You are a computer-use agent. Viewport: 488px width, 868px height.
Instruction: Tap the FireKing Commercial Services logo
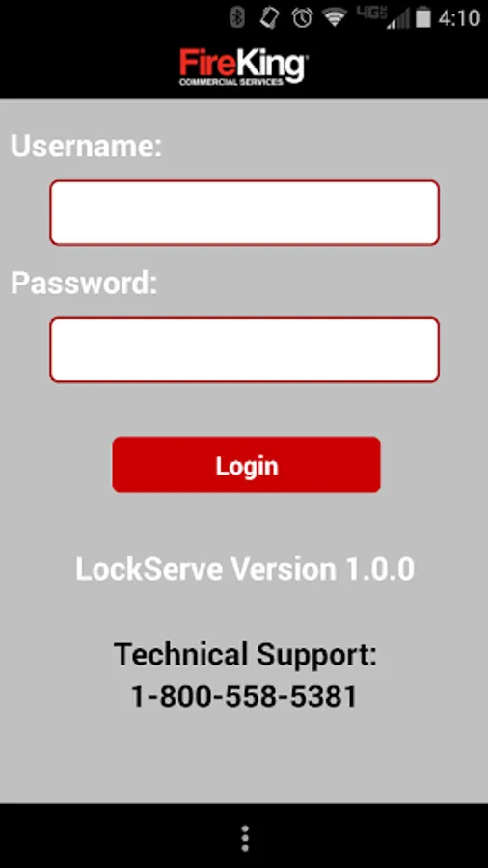tap(243, 67)
